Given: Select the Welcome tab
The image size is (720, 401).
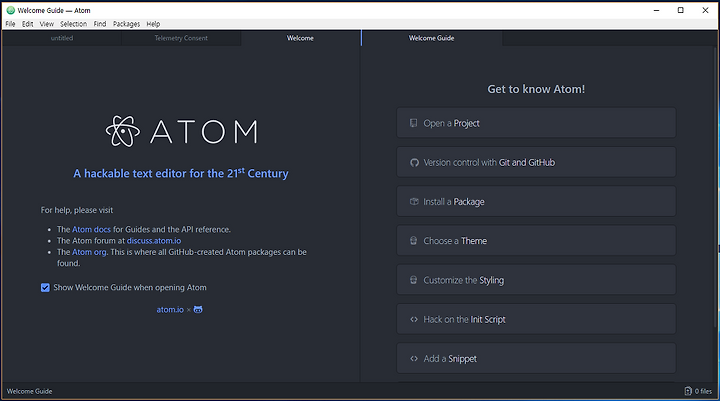Looking at the screenshot, I should (300, 38).
